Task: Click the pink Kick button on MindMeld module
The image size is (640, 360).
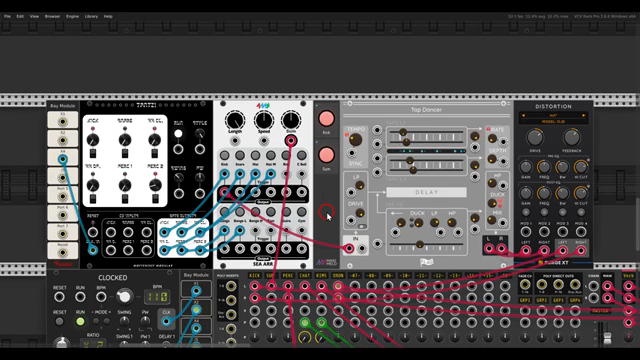Action: pos(326,119)
